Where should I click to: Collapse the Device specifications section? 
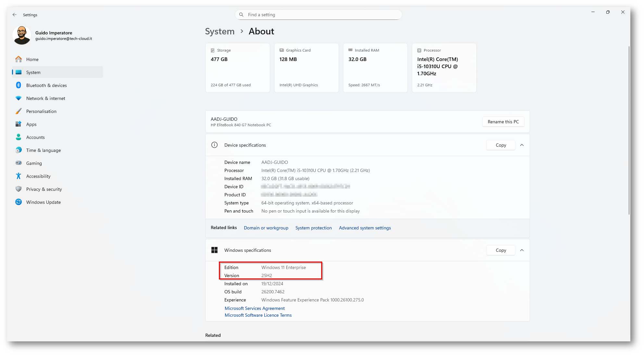coord(522,145)
